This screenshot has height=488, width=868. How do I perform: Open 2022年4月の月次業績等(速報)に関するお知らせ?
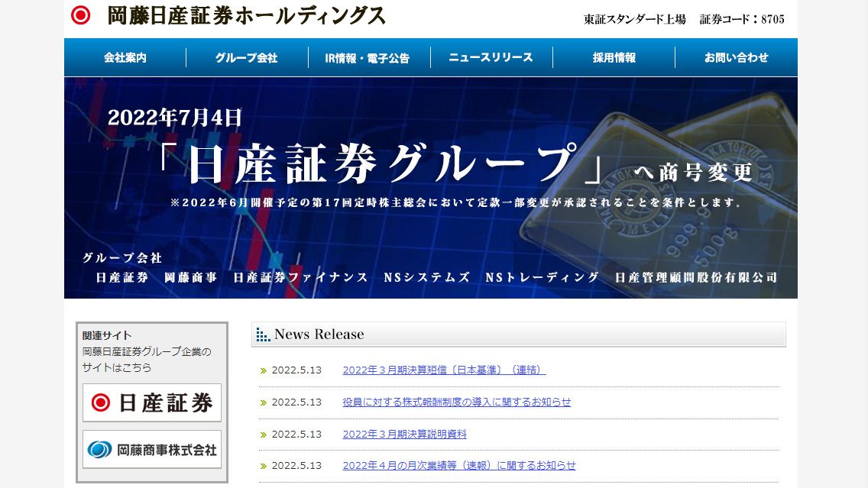[459, 466]
